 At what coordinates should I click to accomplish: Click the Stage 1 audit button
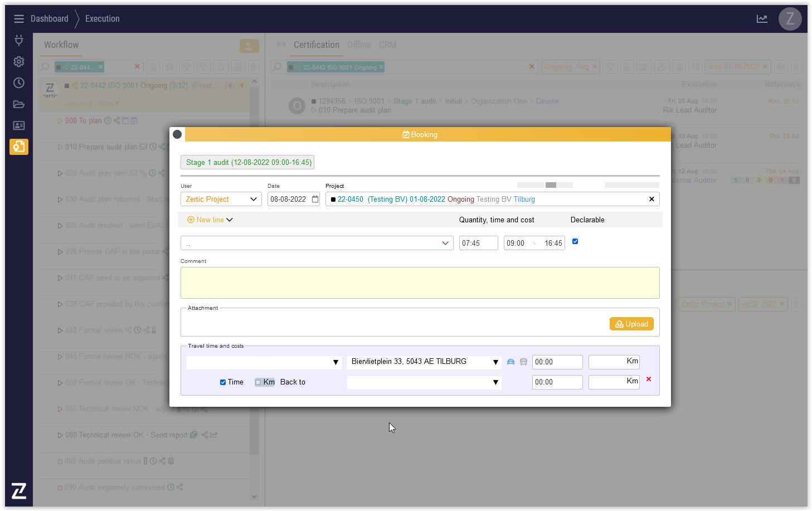coord(247,162)
